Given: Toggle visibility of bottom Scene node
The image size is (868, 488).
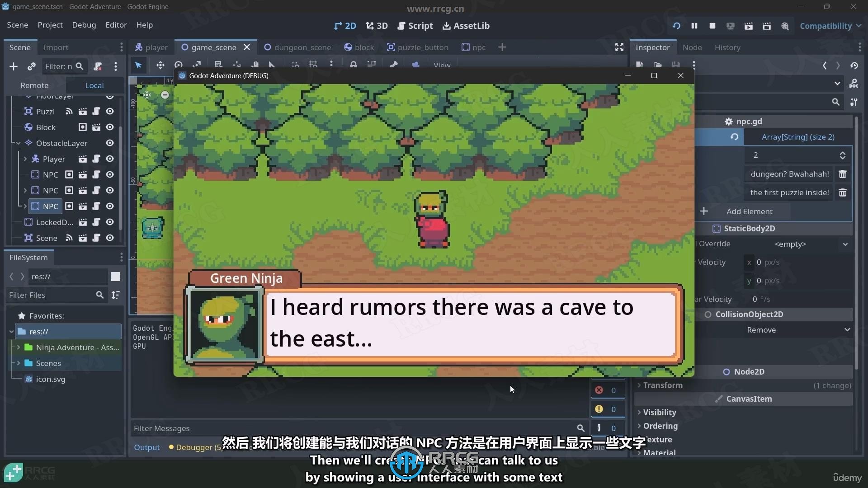Looking at the screenshot, I should point(110,238).
